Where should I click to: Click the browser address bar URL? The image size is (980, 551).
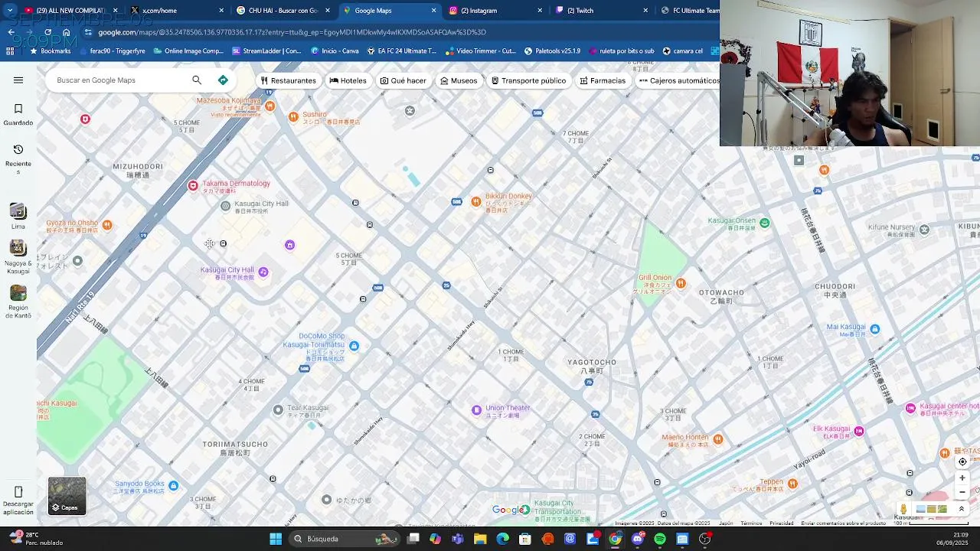point(292,32)
